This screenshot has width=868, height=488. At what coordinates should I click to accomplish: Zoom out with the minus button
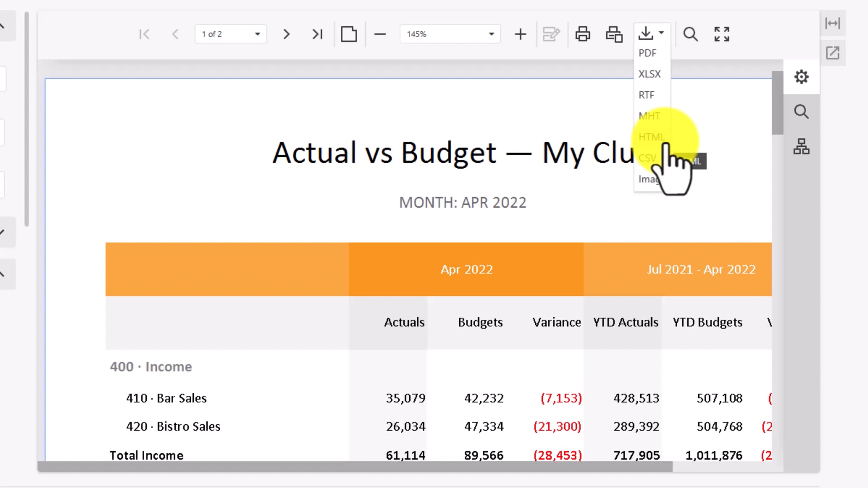coord(380,34)
